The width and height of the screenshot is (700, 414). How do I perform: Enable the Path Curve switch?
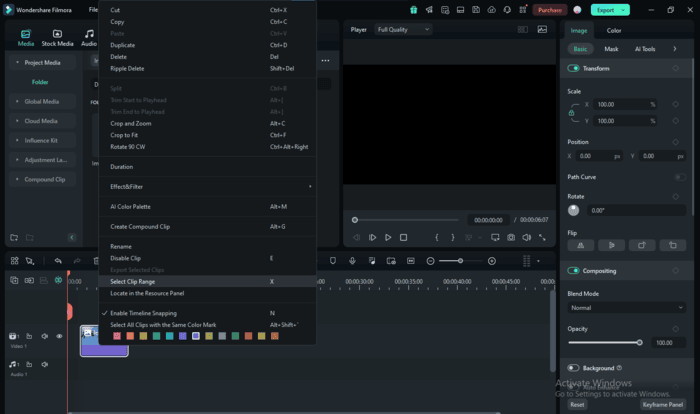click(x=680, y=177)
